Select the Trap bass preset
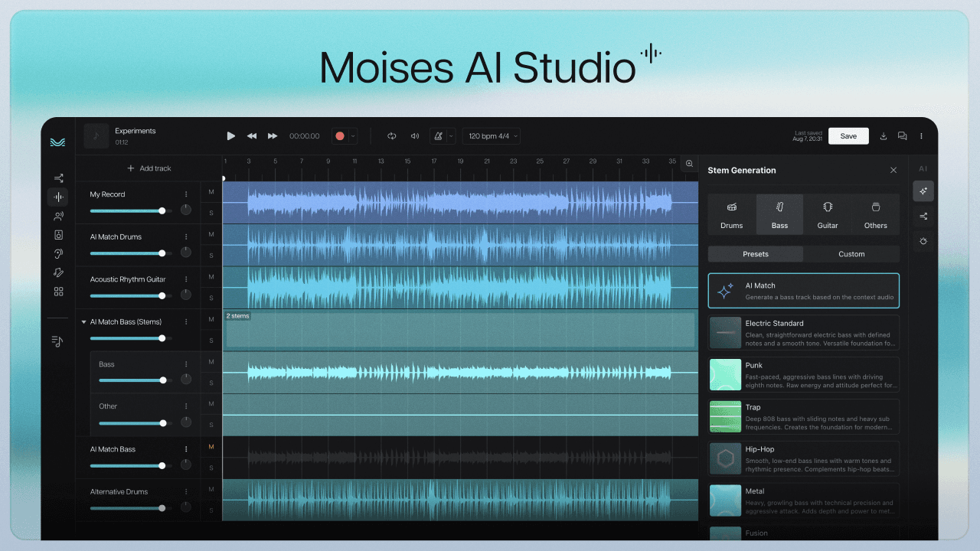This screenshot has width=980, height=551. (x=804, y=417)
